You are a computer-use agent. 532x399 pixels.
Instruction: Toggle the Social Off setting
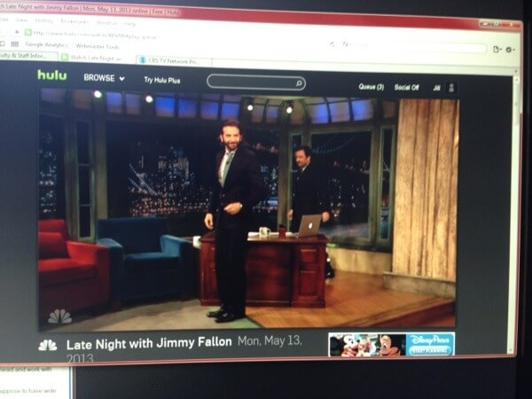[x=407, y=88]
